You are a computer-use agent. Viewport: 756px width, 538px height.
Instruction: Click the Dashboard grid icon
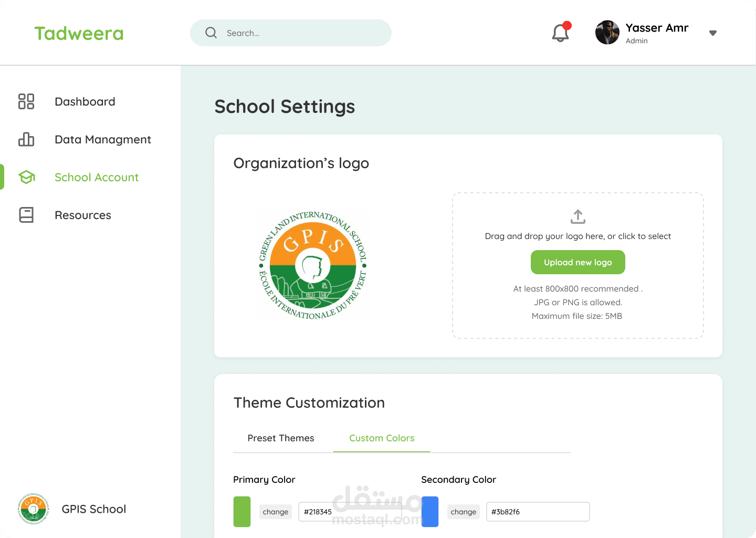pyautogui.click(x=26, y=101)
